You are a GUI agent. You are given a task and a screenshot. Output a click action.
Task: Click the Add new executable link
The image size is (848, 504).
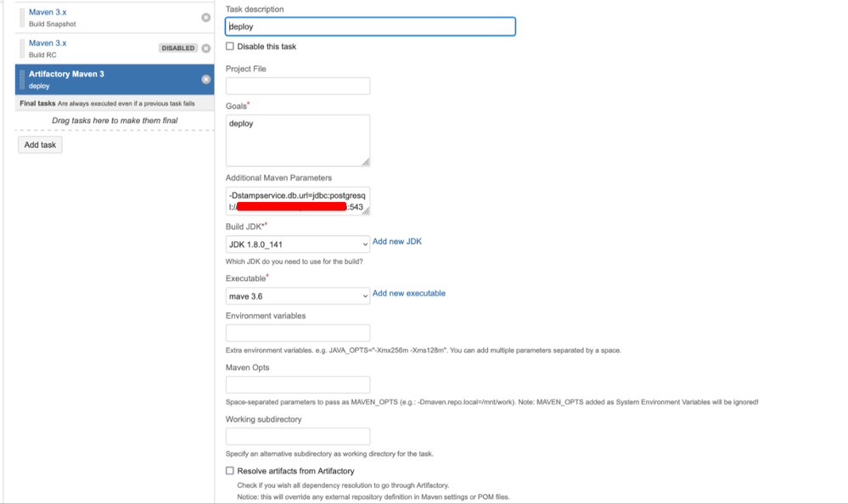pos(409,293)
